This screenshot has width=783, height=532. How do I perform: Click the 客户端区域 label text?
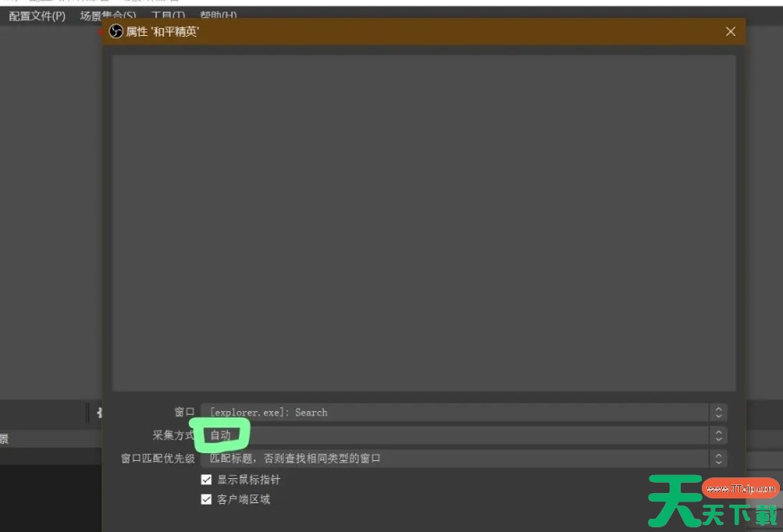tap(244, 499)
